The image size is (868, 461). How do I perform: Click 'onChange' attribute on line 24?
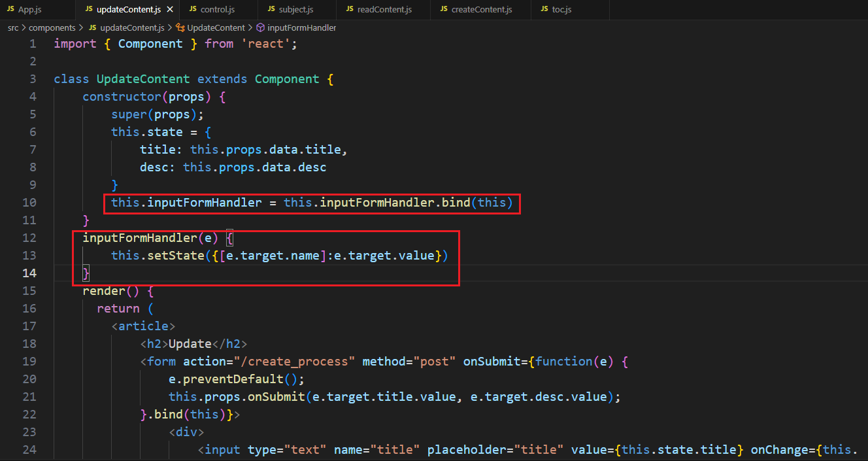coord(779,450)
